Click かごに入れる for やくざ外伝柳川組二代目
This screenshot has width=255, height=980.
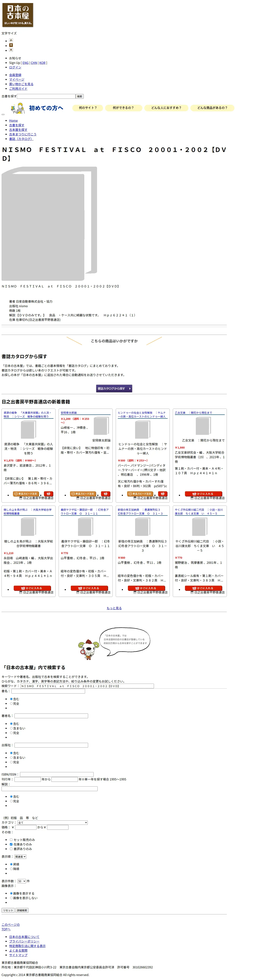coord(203,588)
